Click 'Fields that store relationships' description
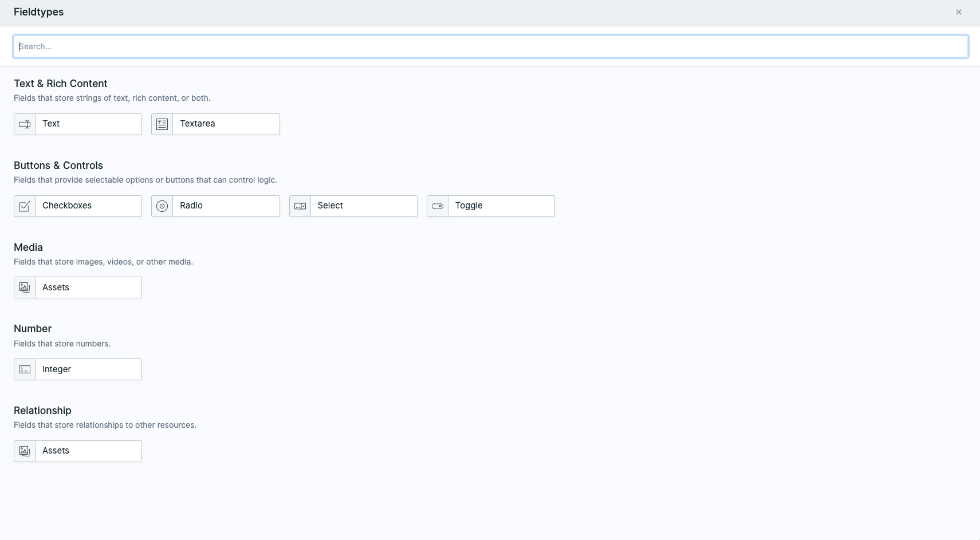The width and height of the screenshot is (980, 540). [105, 425]
